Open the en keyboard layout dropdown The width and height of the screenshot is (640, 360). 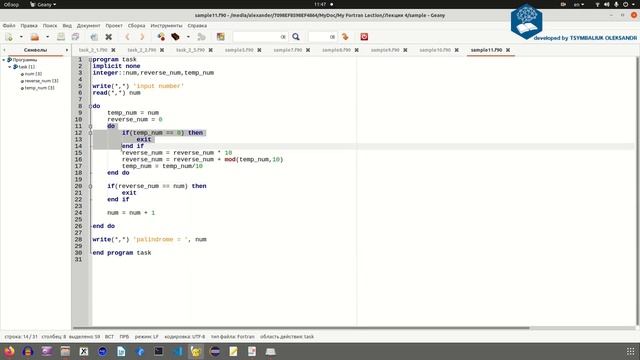pyautogui.click(x=579, y=4)
